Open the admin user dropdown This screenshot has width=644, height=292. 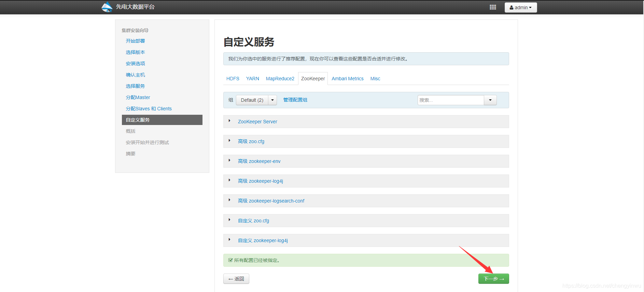(521, 8)
